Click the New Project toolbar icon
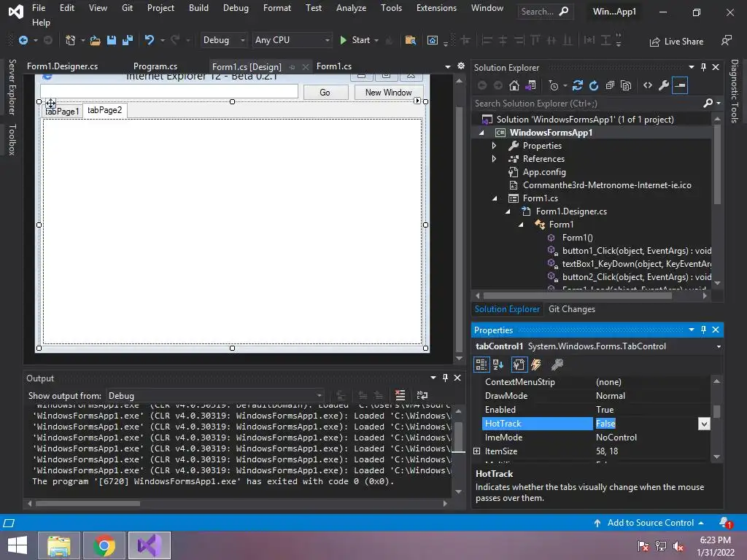 pos(71,41)
